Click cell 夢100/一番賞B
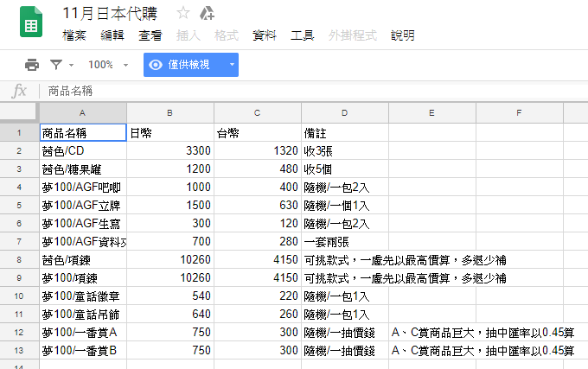The image size is (588, 369). 83,351
